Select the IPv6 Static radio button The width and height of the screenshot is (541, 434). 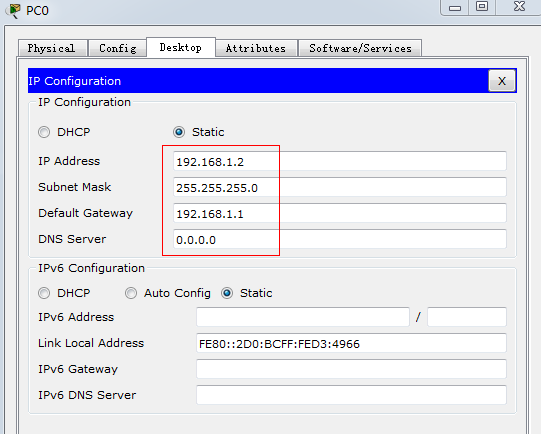coord(227,293)
